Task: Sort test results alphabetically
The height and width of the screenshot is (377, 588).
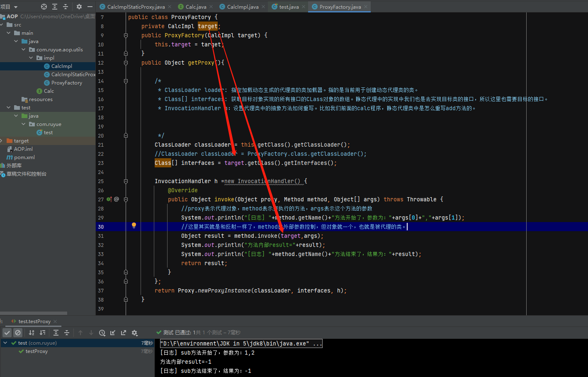Action: point(32,333)
